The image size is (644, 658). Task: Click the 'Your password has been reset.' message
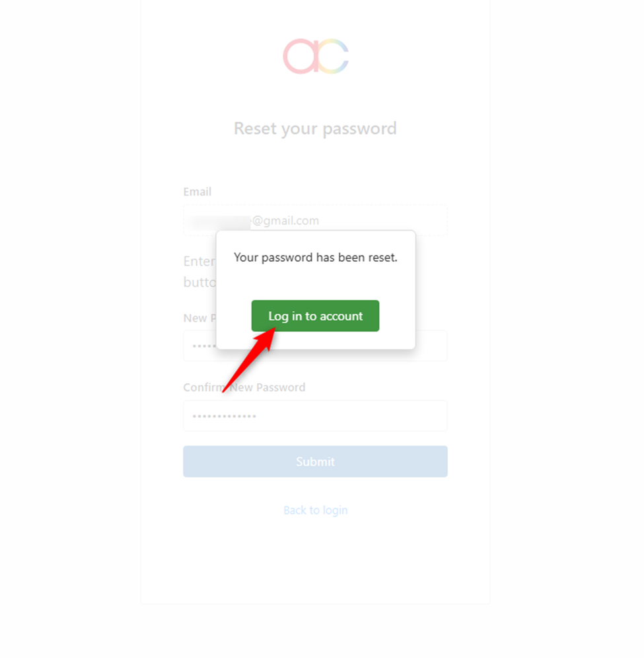click(315, 257)
